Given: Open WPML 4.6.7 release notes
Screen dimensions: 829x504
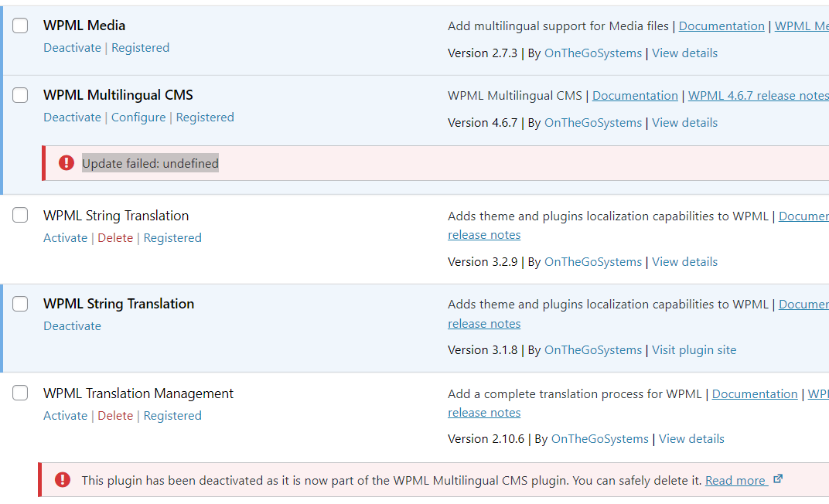Looking at the screenshot, I should (x=758, y=96).
